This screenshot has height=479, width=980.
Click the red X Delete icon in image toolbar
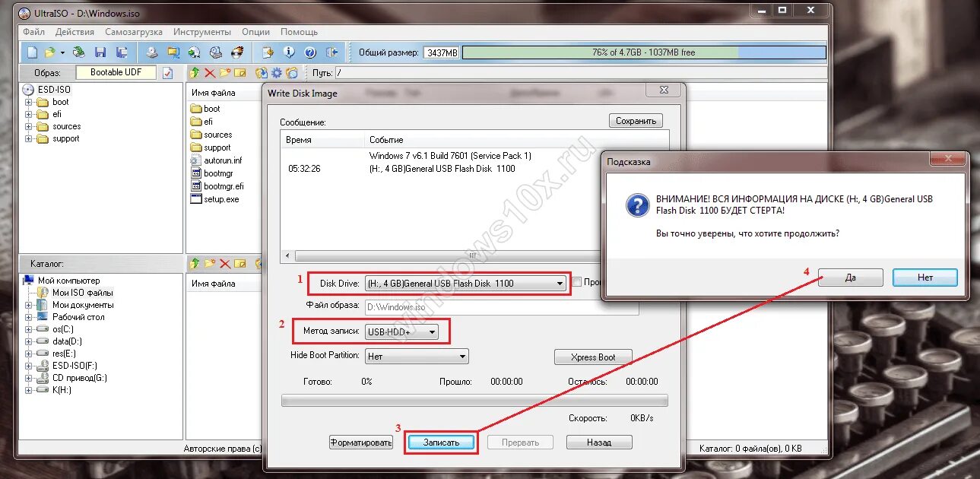click(210, 73)
